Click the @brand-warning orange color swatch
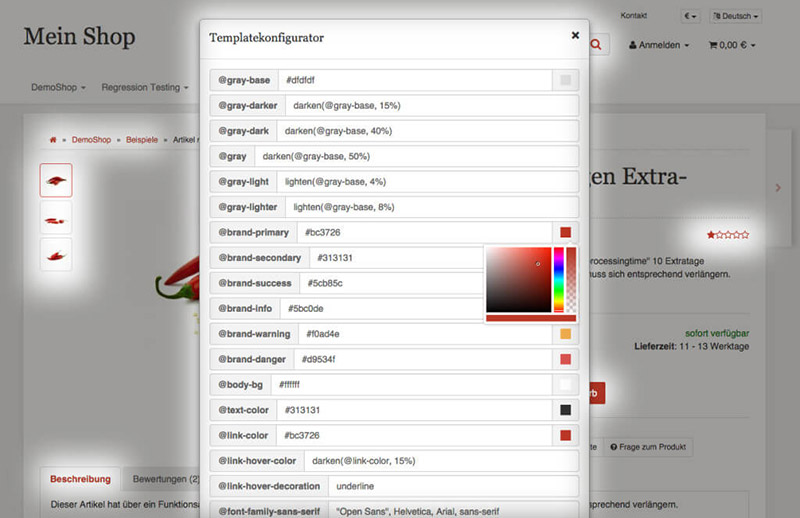This screenshot has height=518, width=800. (565, 334)
